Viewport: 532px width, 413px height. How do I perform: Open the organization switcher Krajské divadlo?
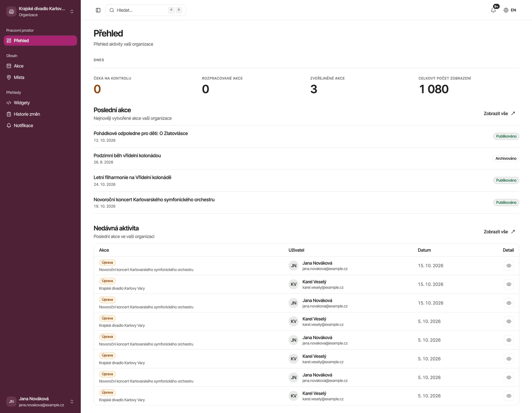tap(40, 11)
